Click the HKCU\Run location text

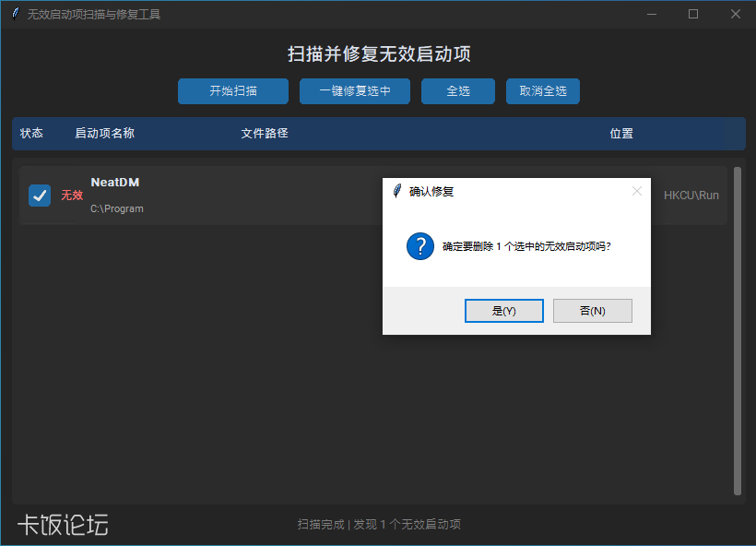(x=691, y=196)
